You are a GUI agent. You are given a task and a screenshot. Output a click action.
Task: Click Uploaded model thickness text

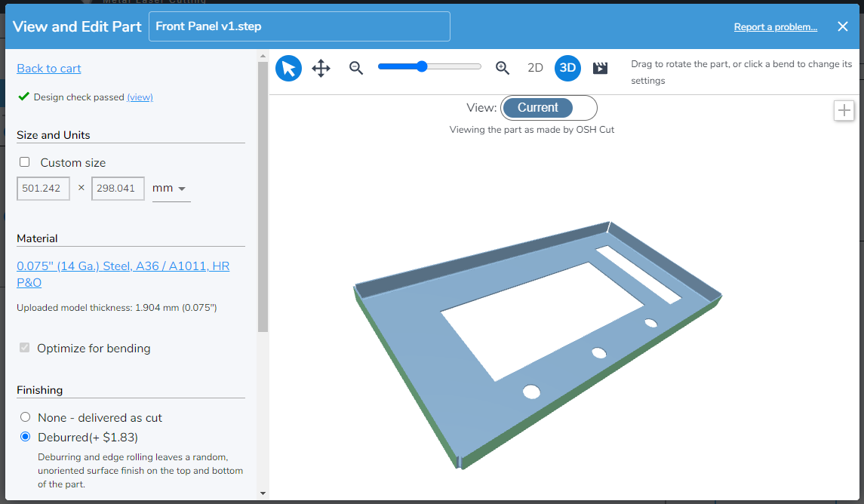[117, 307]
